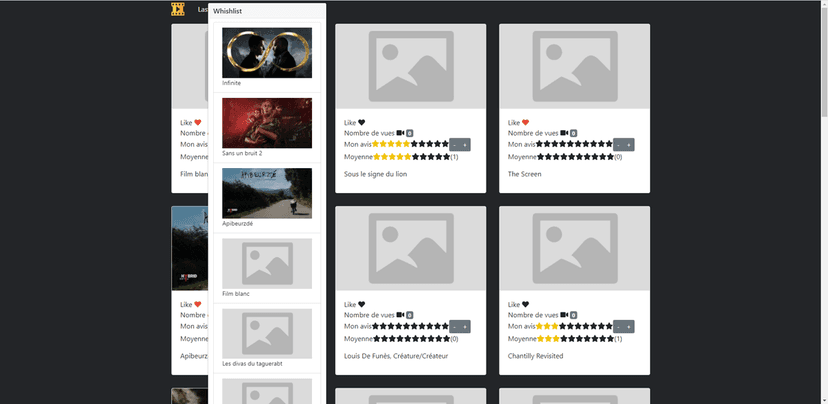Increase Mon avis on Chantilly Revisited
This screenshot has height=404, width=828.
pyautogui.click(x=628, y=326)
